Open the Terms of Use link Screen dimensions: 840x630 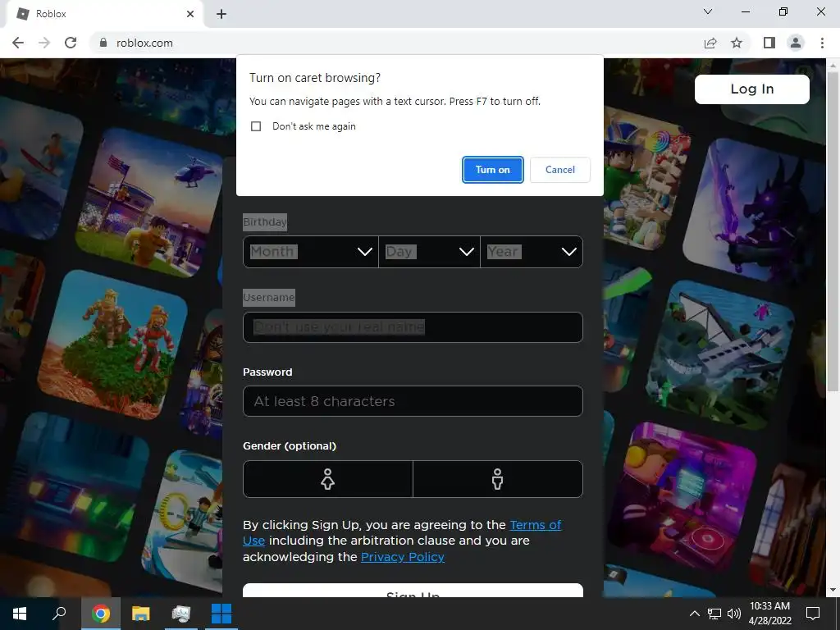pyautogui.click(x=535, y=525)
